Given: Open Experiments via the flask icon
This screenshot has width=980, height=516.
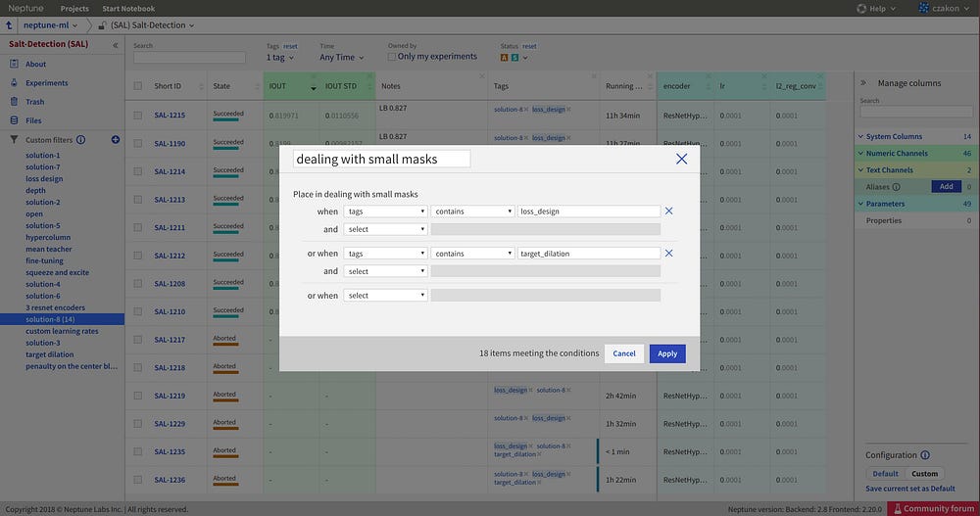Looking at the screenshot, I should point(14,82).
